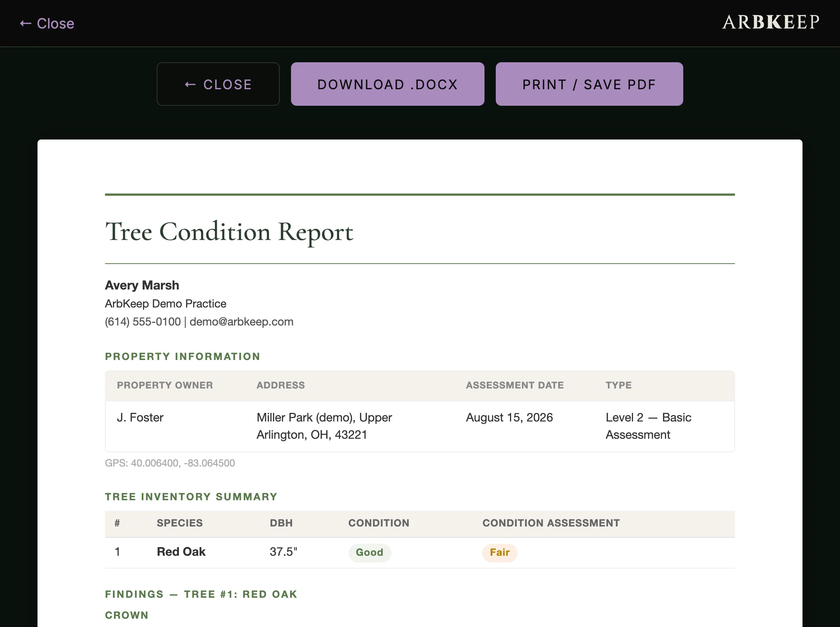Click Print / Save PDF button
The width and height of the screenshot is (840, 627).
click(x=589, y=84)
